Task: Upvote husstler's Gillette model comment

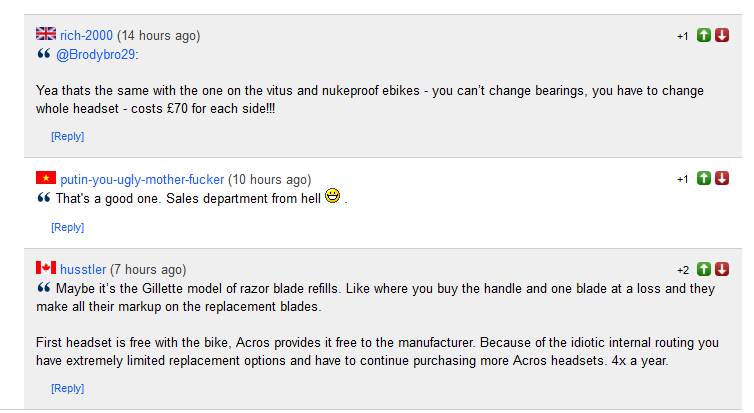Action: tap(704, 269)
